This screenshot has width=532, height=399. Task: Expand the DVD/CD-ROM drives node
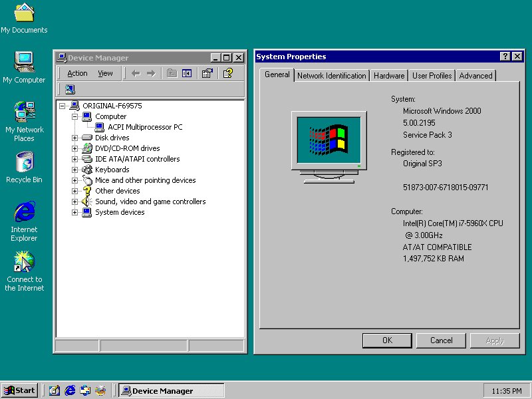[74, 148]
